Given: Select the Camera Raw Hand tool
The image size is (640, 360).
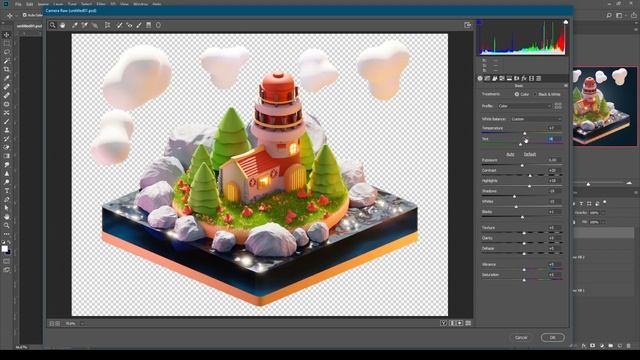Looking at the screenshot, I should (x=62, y=25).
